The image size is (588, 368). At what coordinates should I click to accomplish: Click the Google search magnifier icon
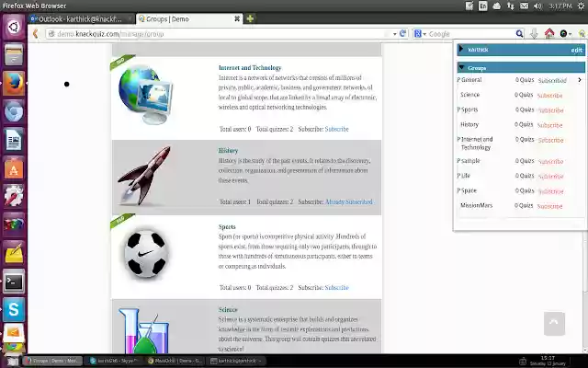tap(519, 34)
